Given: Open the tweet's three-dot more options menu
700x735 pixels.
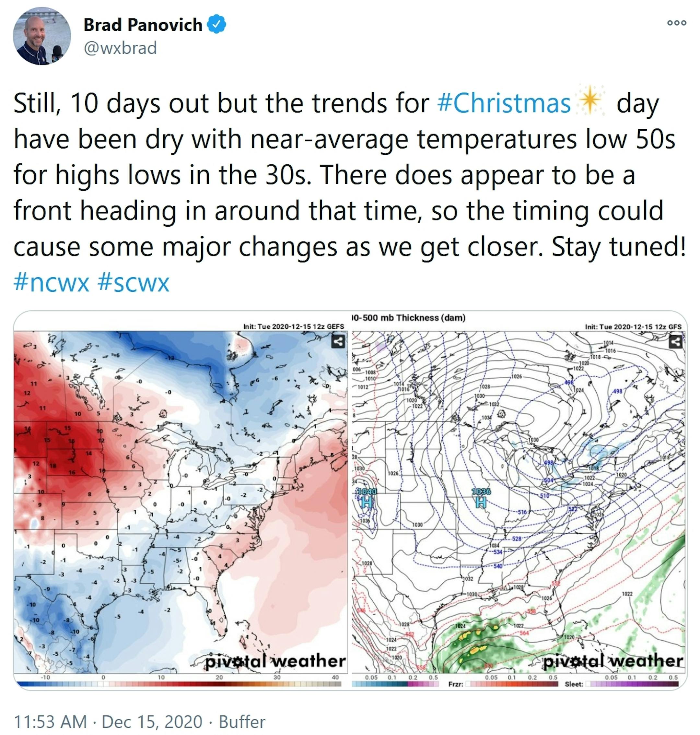Looking at the screenshot, I should 676,23.
